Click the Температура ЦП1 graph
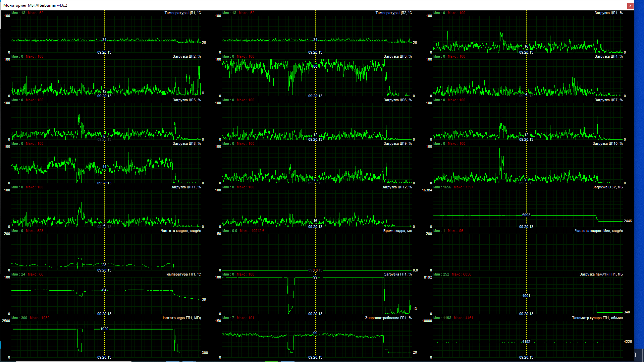This screenshot has width=644, height=362. pyautogui.click(x=106, y=34)
